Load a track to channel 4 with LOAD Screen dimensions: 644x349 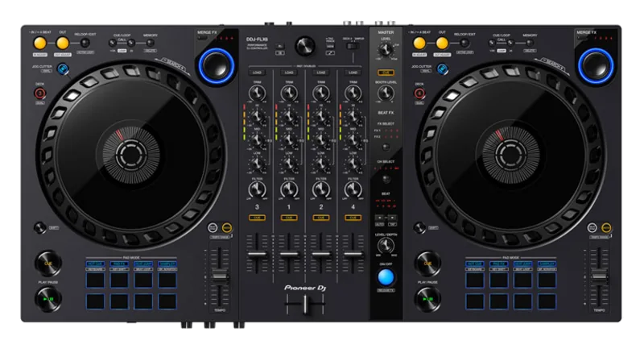point(353,73)
